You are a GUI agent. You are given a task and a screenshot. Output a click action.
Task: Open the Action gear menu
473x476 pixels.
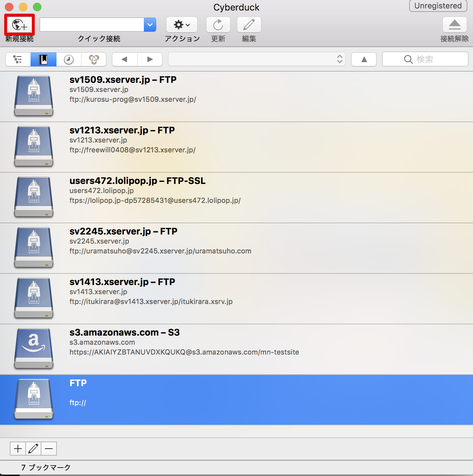(x=182, y=25)
